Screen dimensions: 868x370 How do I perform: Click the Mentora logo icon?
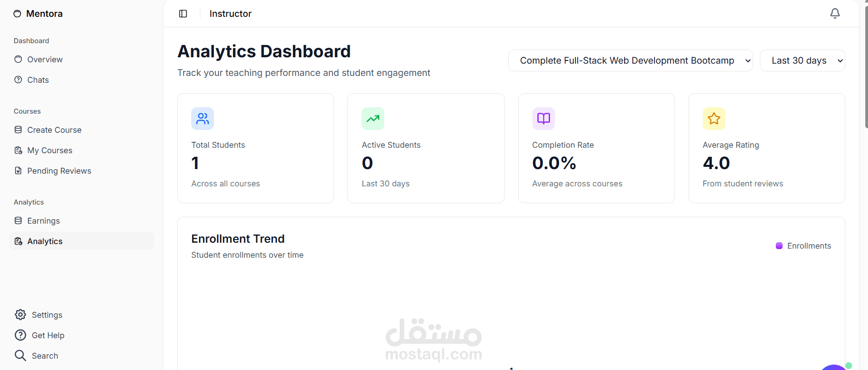coord(17,14)
